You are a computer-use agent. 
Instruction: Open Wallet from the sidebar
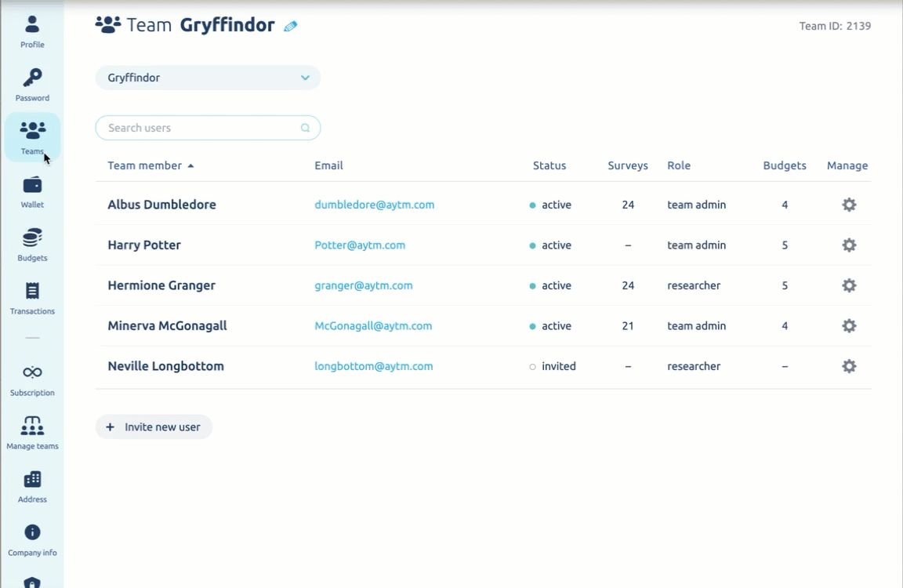tap(32, 191)
